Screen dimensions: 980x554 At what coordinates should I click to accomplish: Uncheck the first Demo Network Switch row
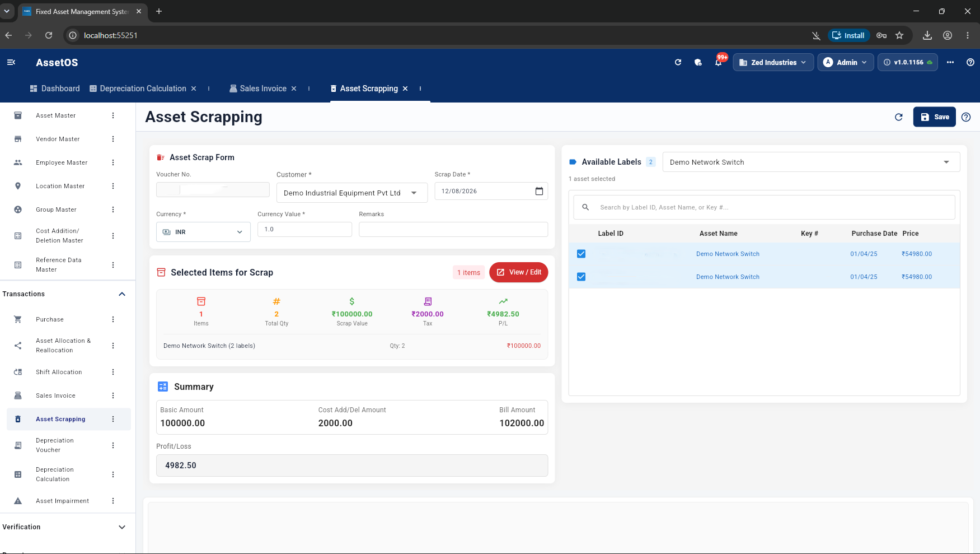tap(582, 254)
